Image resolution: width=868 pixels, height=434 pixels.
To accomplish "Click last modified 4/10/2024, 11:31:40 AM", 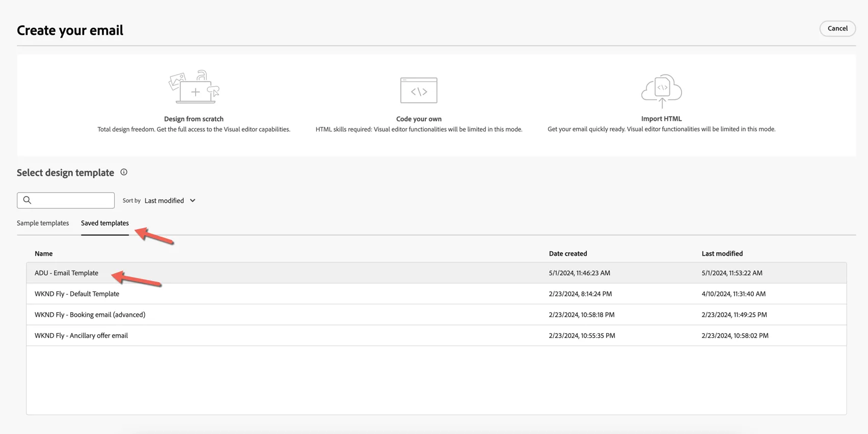I will pos(734,294).
